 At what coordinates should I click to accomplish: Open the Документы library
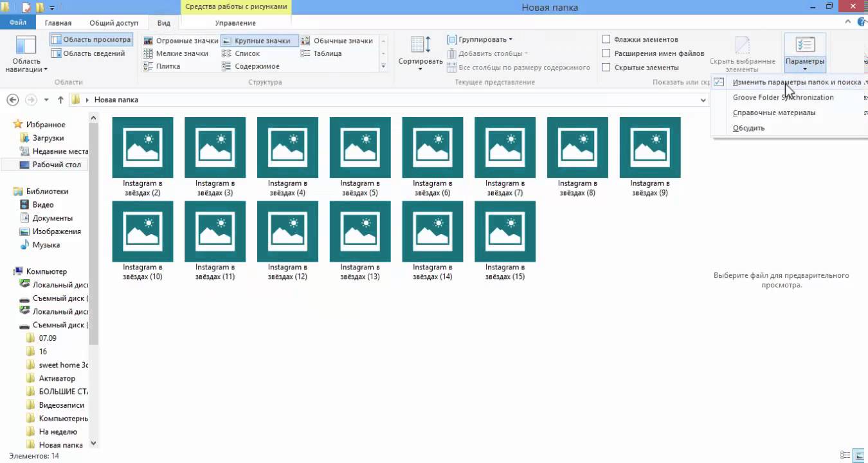coord(53,219)
